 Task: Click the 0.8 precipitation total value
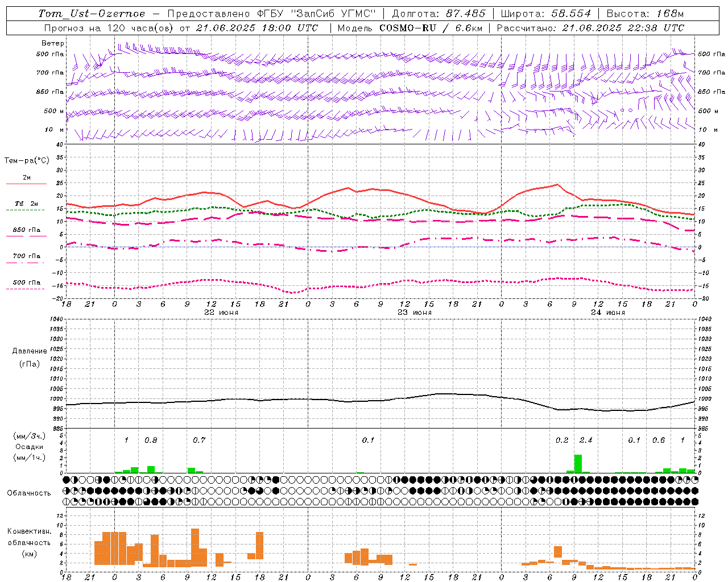click(151, 440)
